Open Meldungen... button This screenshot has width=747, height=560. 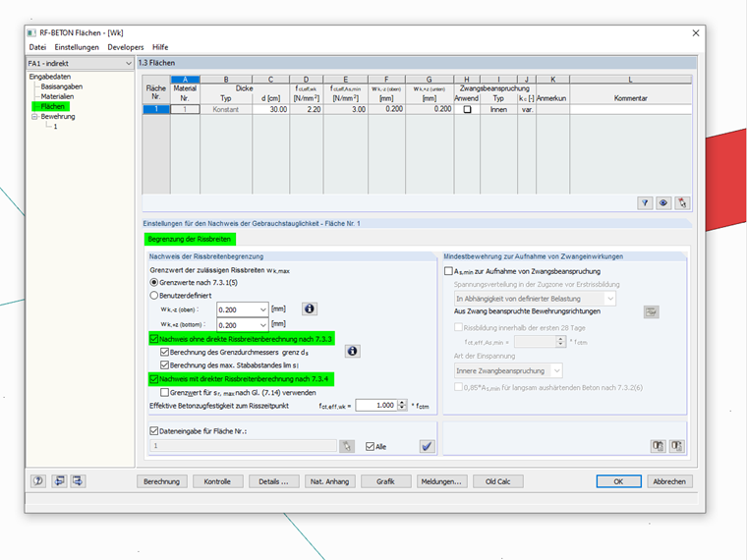click(x=441, y=481)
